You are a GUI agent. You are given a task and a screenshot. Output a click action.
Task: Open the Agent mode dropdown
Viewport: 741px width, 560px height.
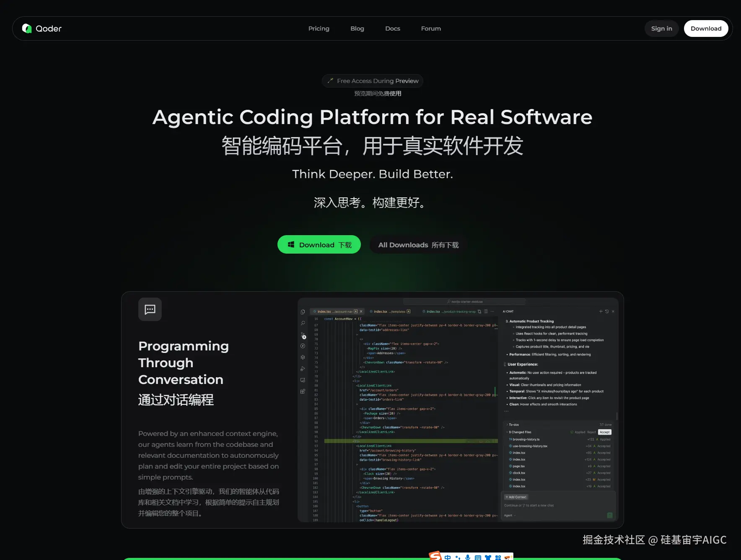[510, 516]
